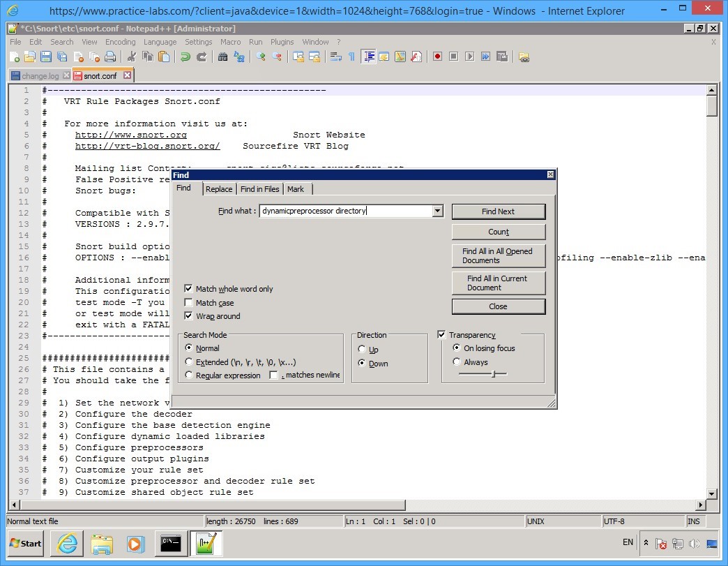This screenshot has width=728, height=566.
Task: Switch to the Replace tab
Action: coord(219,188)
